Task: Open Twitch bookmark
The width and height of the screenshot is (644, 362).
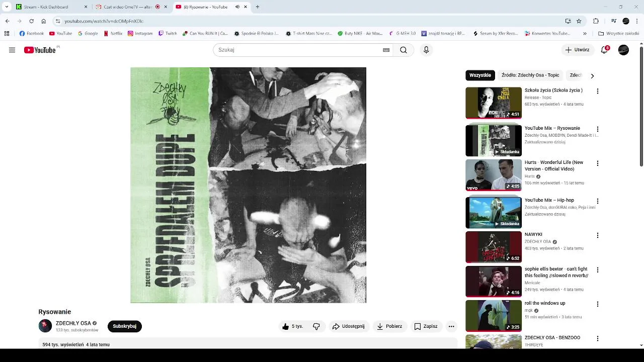Action: click(x=168, y=34)
